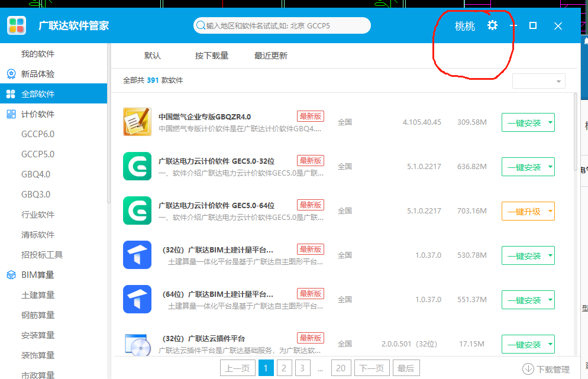Image resolution: width=588 pixels, height=379 pixels.
Task: Click the GEC5.0-32位 green G icon
Action: (x=137, y=166)
